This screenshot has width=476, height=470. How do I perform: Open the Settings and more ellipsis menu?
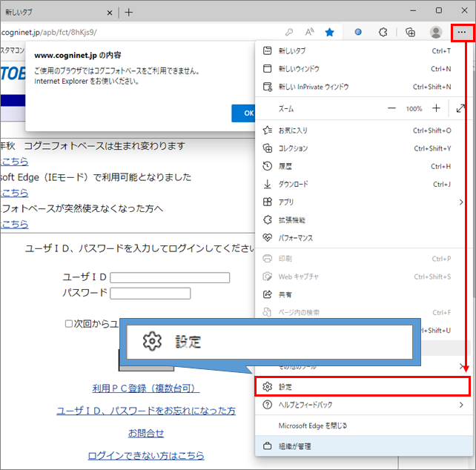pos(462,32)
